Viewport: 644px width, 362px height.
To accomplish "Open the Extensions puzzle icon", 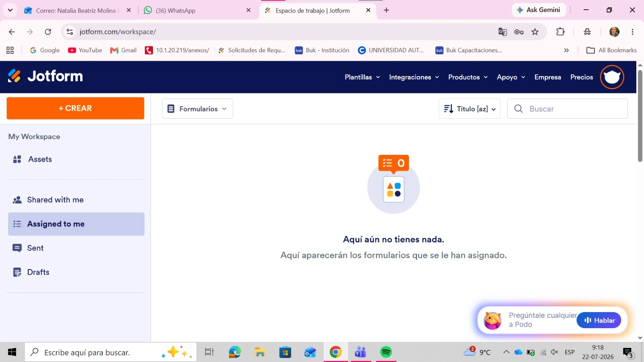I will click(x=560, y=32).
